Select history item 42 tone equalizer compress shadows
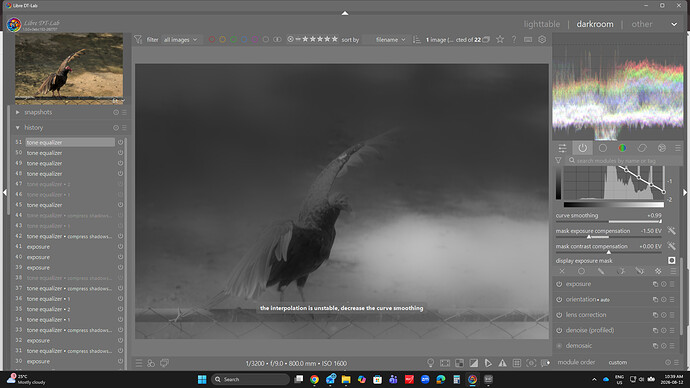 [69, 236]
